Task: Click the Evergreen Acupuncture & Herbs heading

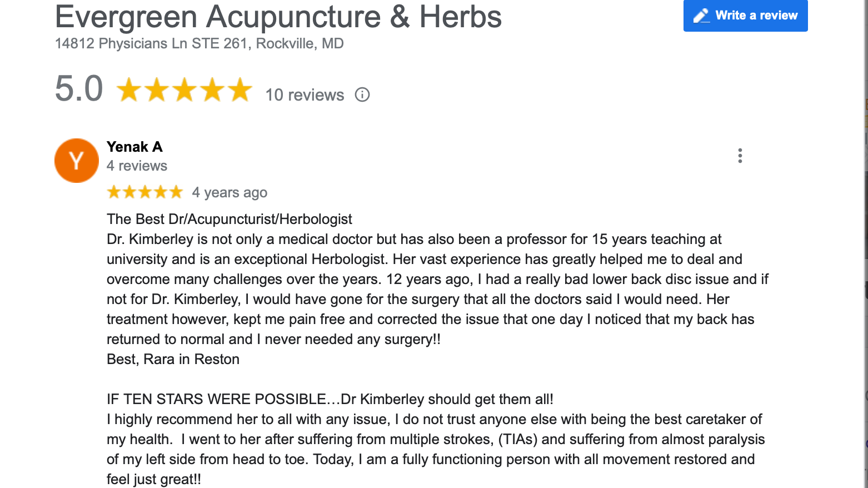Action: (x=278, y=17)
